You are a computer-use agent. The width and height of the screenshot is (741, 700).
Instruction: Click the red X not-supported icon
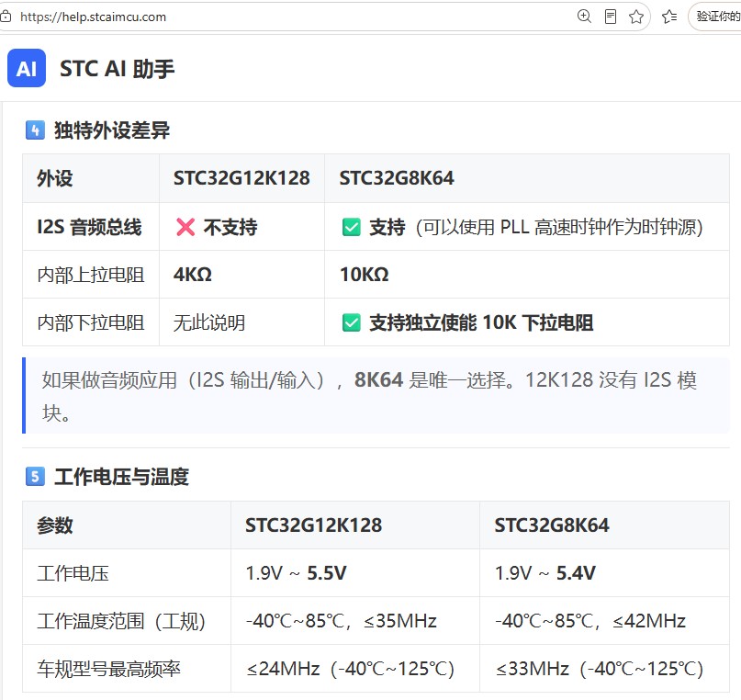(185, 227)
